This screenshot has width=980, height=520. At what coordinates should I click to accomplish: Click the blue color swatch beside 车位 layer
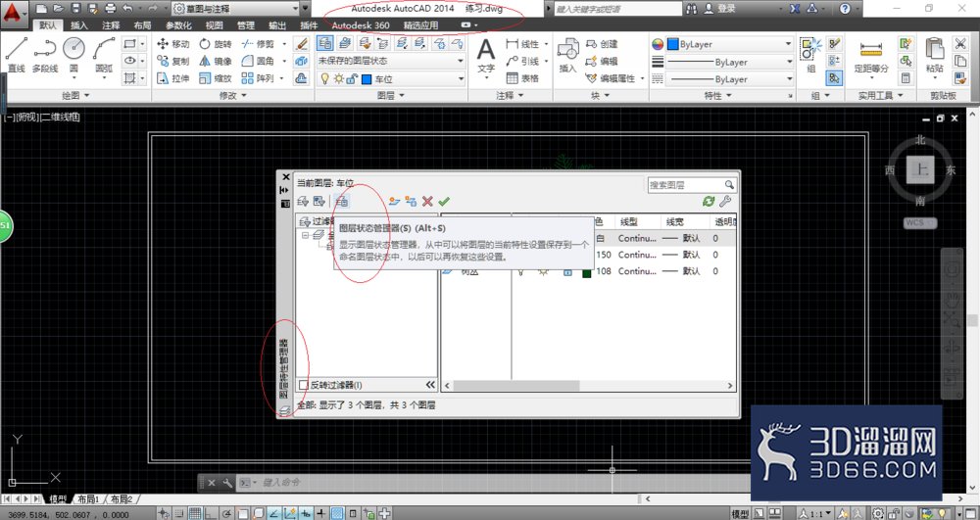pyautogui.click(x=367, y=79)
